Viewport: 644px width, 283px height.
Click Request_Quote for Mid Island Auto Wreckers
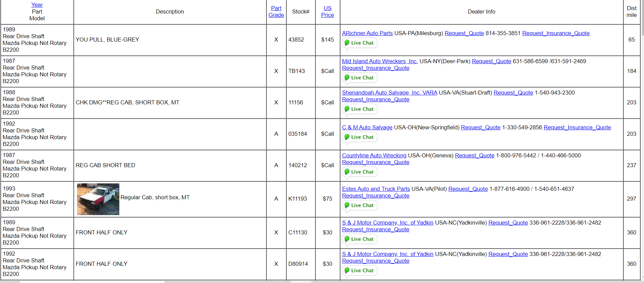pyautogui.click(x=492, y=61)
